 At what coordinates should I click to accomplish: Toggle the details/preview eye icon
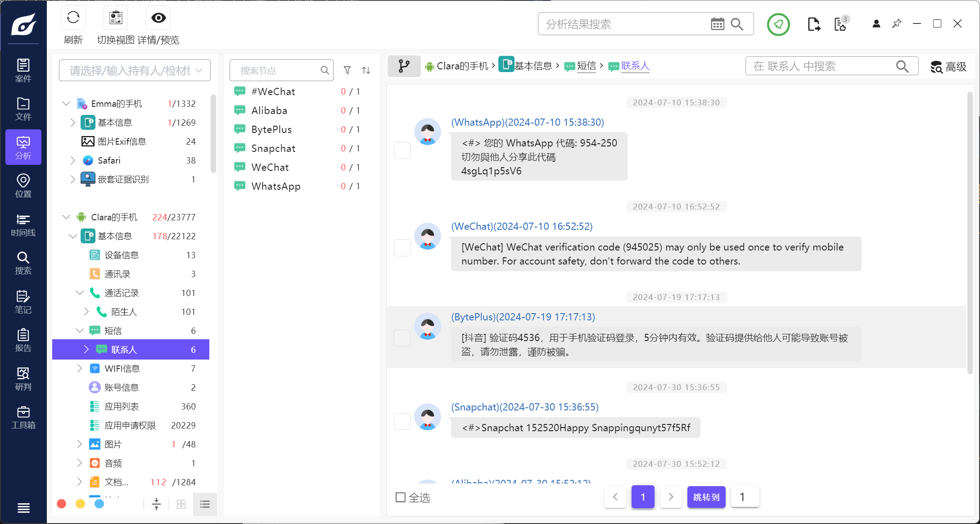(x=158, y=18)
